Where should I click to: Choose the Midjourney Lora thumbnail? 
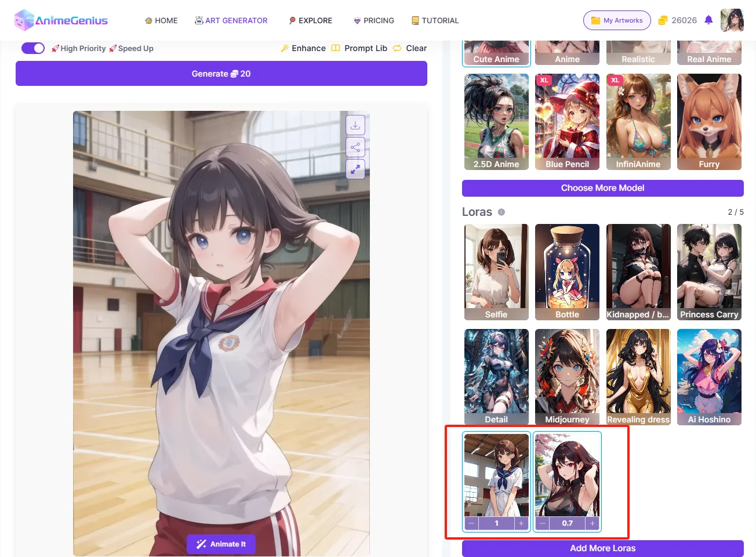(567, 377)
